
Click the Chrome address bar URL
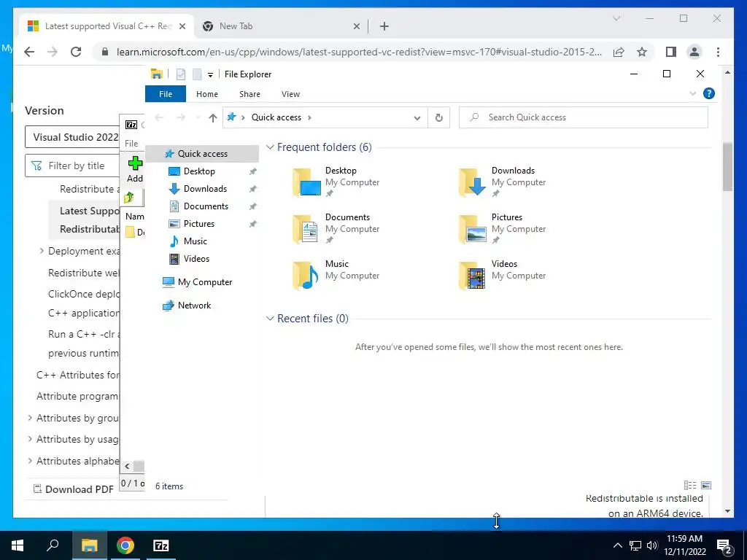(359, 52)
